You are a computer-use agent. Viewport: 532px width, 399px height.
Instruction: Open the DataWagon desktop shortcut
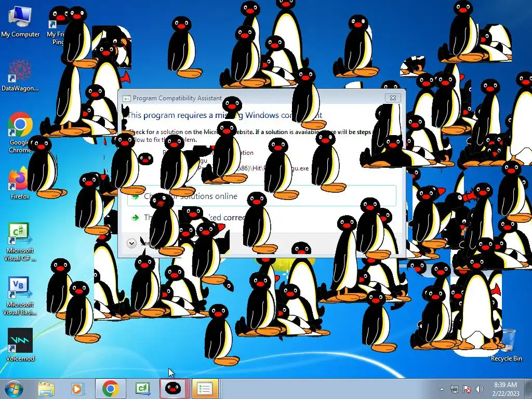point(20,75)
